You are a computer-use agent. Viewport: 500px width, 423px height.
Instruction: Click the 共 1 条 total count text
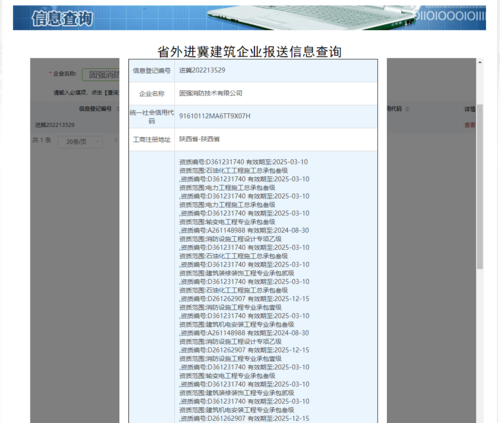(42, 140)
